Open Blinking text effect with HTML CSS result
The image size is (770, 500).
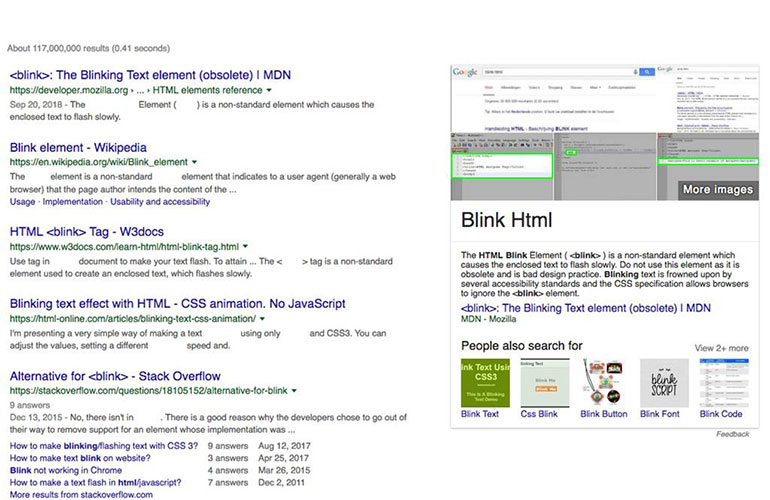(x=178, y=304)
